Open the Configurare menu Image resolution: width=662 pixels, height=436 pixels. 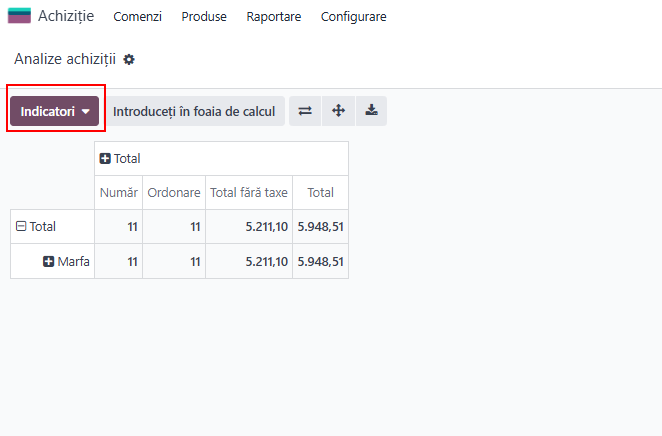point(353,16)
